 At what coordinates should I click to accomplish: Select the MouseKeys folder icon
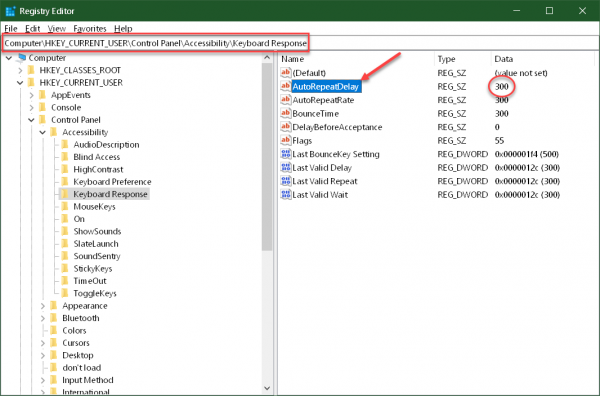(x=65, y=206)
